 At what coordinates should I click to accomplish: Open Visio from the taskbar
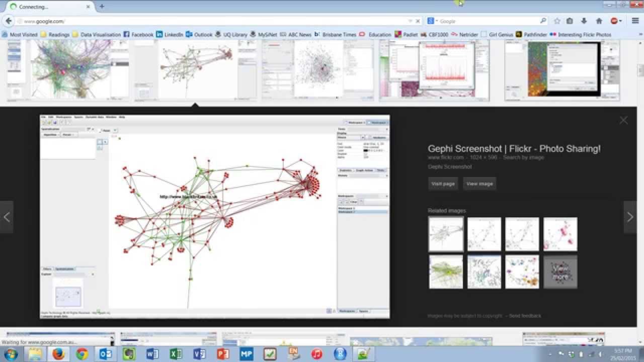click(x=200, y=354)
